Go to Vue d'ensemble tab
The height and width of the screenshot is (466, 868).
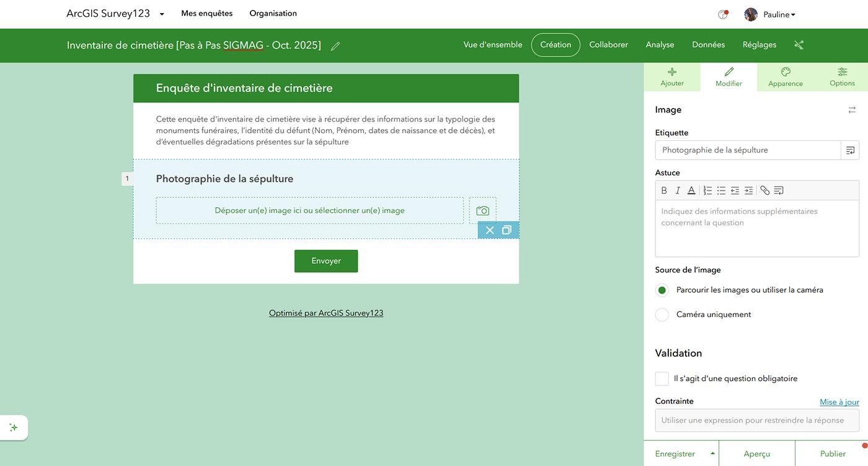tap(493, 45)
